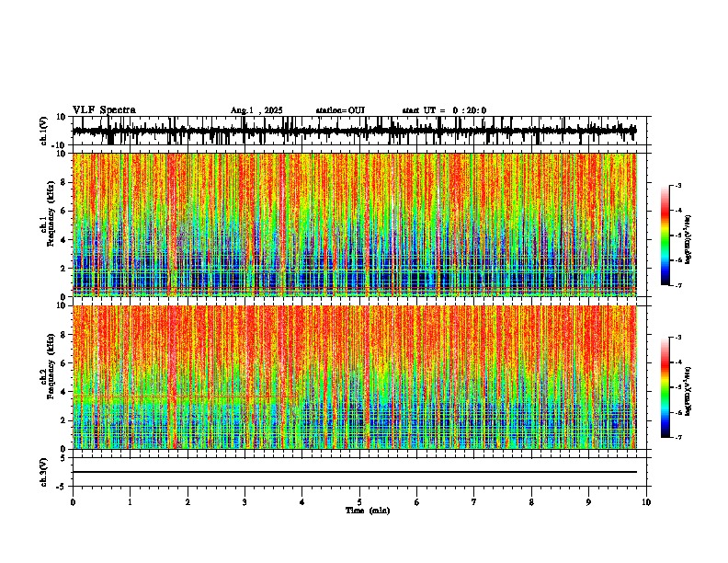Click time axis tick label "7"

point(474,502)
